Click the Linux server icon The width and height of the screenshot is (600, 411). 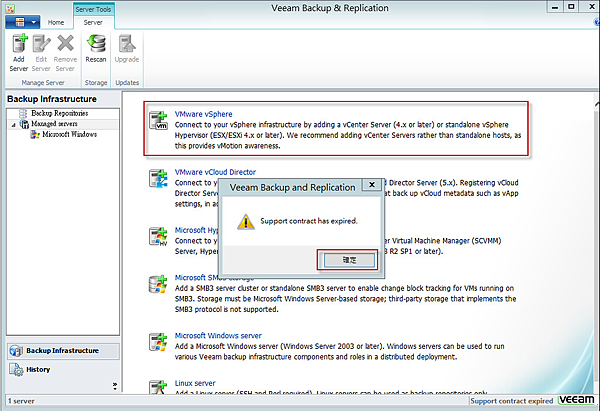pyautogui.click(x=158, y=387)
